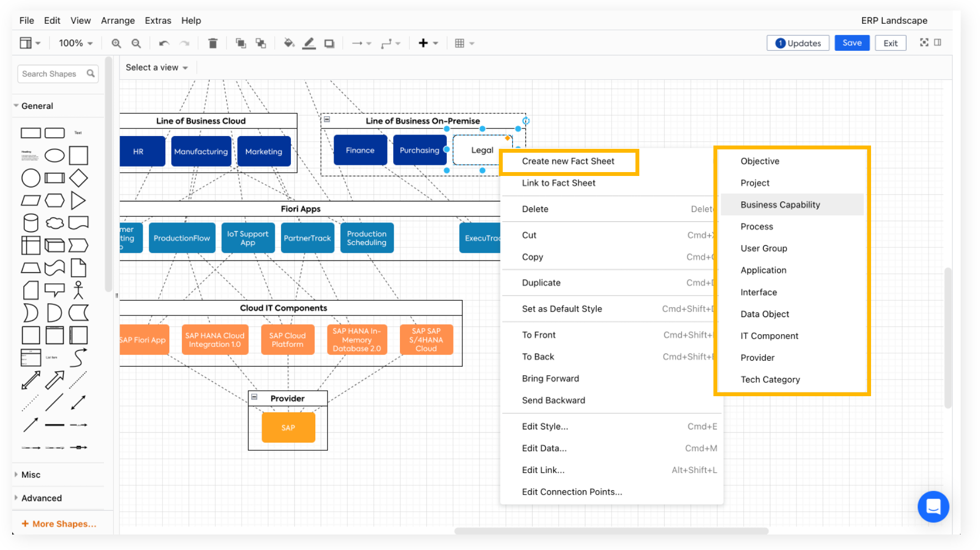Open the connection arrow style dropdown
The image size is (980, 550).
point(362,43)
